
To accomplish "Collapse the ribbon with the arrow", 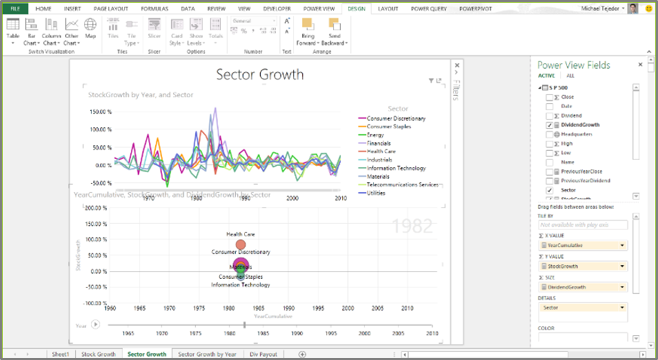I will click(x=649, y=52).
